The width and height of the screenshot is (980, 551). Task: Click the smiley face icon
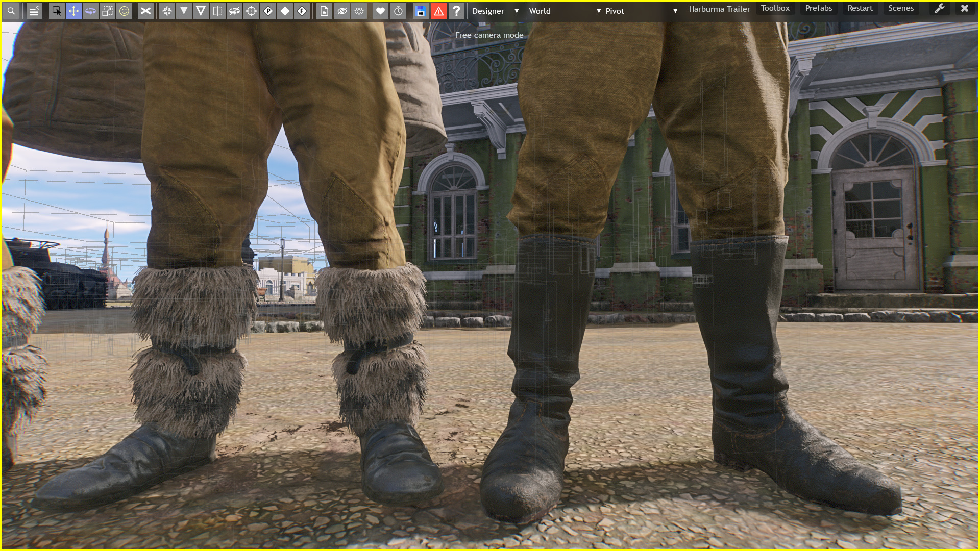[124, 11]
